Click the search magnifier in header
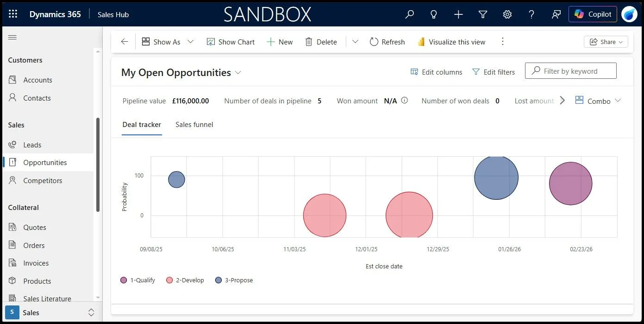The height and width of the screenshot is (324, 644). (409, 14)
